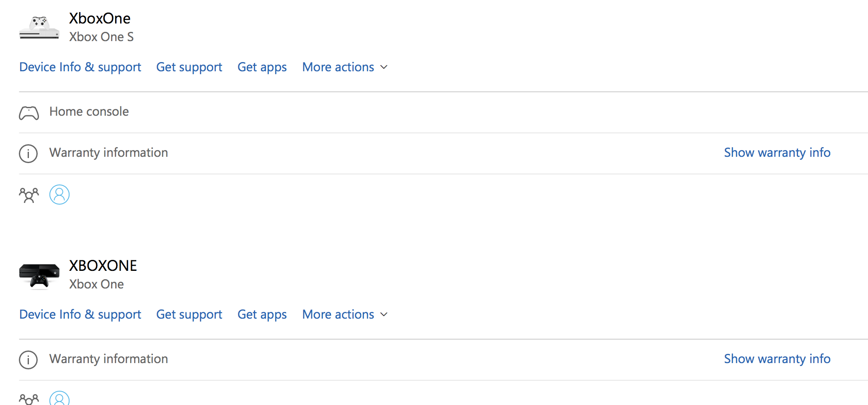Click the black Xbox One console image

point(39,276)
